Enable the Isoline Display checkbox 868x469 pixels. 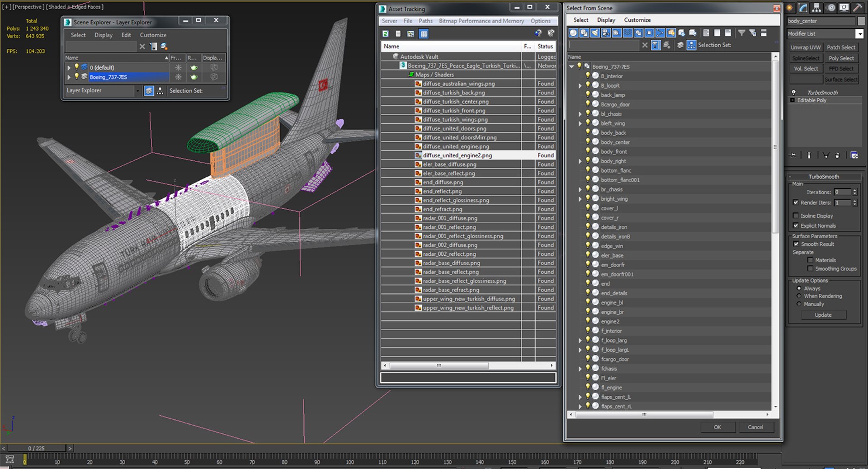click(796, 216)
